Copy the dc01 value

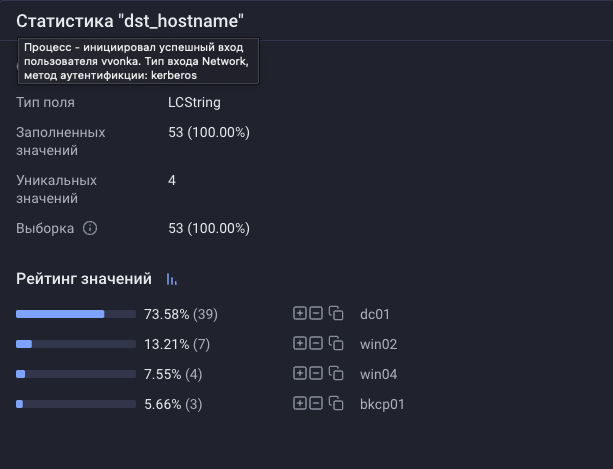[x=336, y=314]
